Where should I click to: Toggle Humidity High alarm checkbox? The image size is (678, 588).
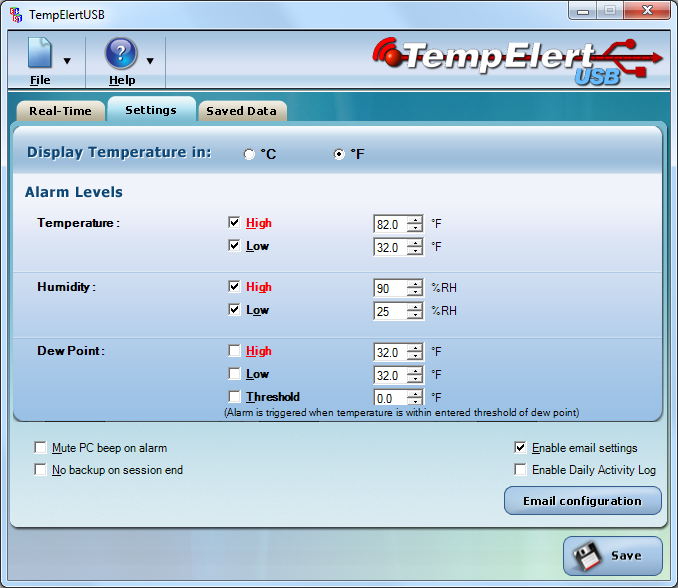pos(234,287)
